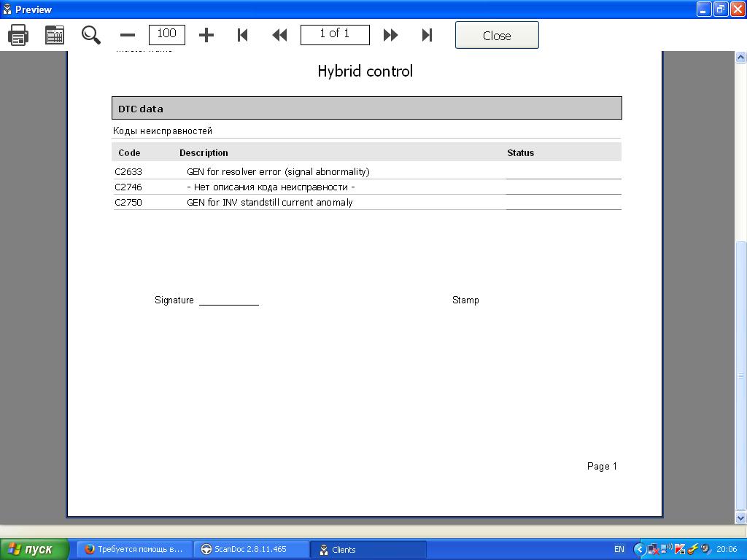
Task: Switch to ScanDoc 2.8.11.465 in taskbar
Action: [251, 550]
